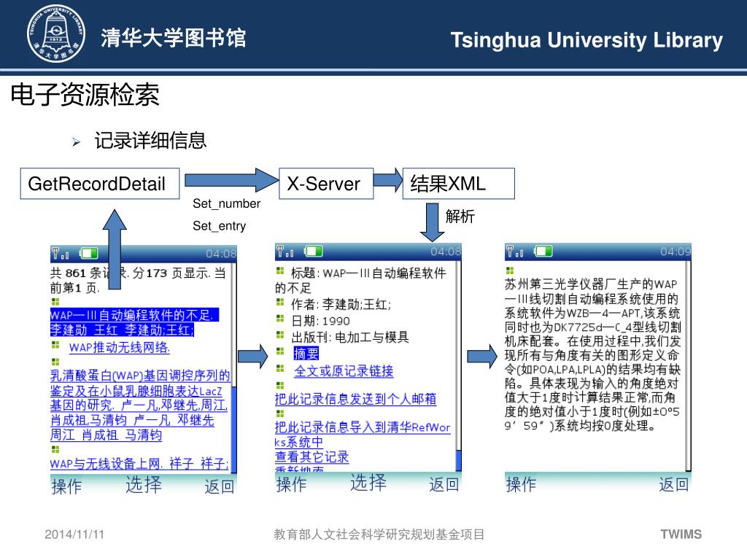Open the WAP推动无线网络 result link
Viewport: 747px width, 560px height.
120,347
